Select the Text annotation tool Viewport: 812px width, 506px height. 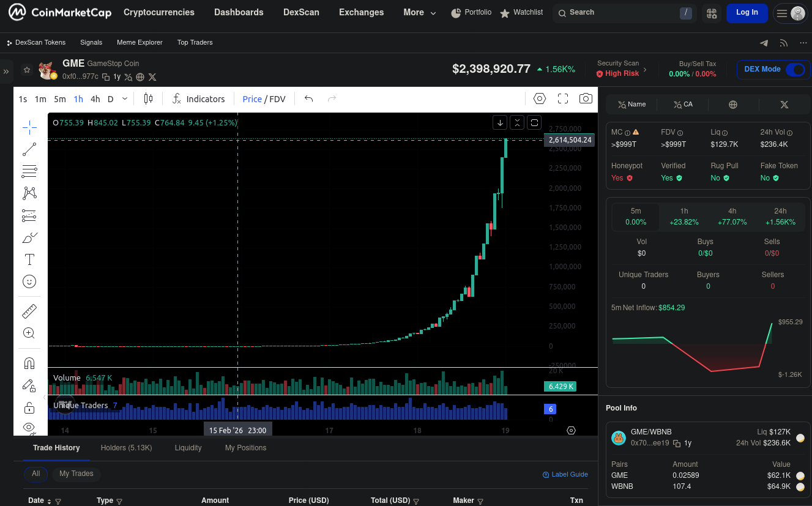coord(29,259)
